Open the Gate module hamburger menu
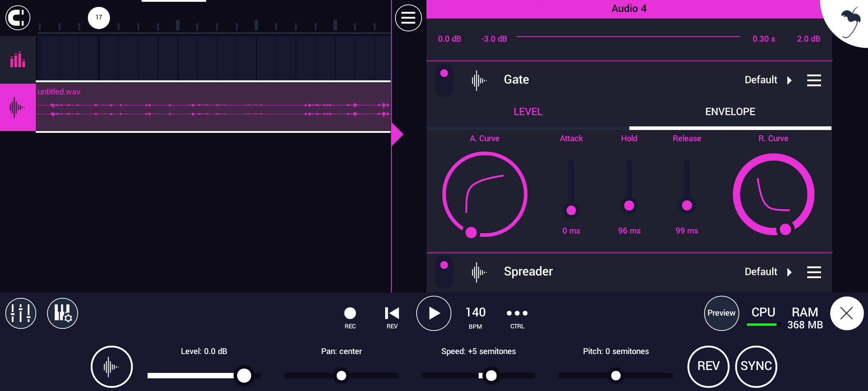 click(814, 80)
